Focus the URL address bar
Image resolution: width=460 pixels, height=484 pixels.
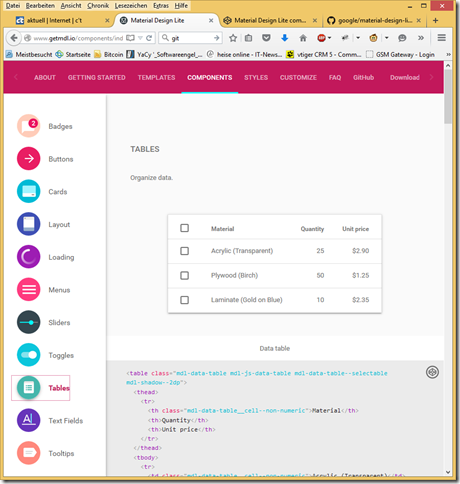[78, 38]
